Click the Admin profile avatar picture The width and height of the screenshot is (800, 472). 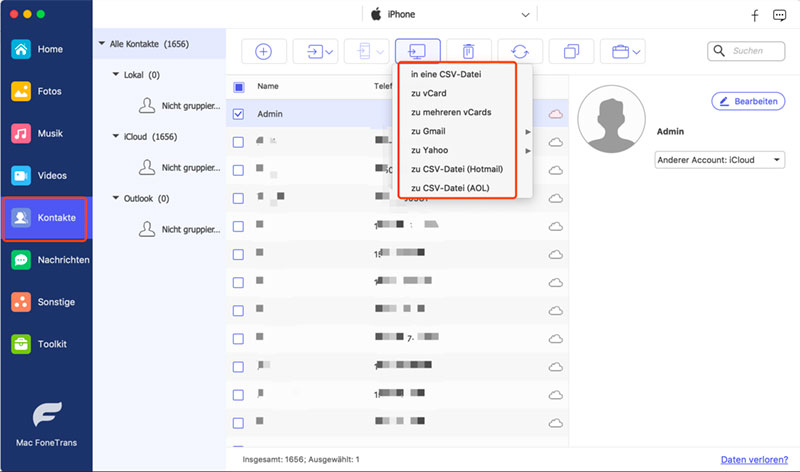click(x=611, y=119)
